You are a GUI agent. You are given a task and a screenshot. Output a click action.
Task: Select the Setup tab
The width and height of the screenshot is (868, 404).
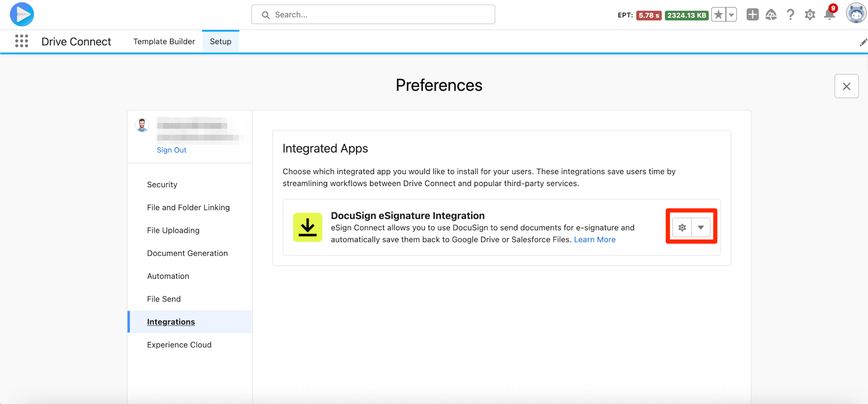(x=220, y=42)
